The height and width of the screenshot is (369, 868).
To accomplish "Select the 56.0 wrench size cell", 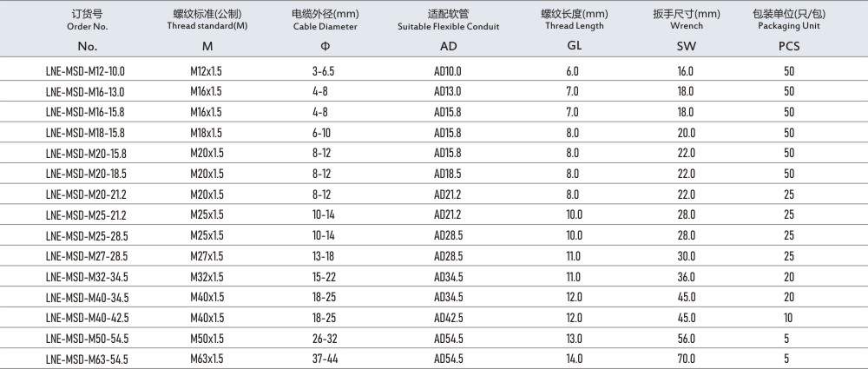I will point(685,338).
